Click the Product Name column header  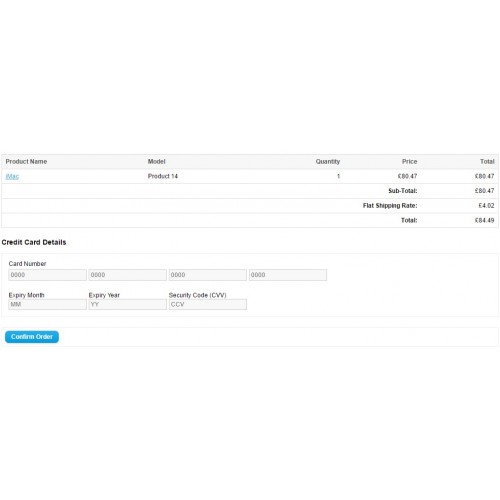[26, 162]
